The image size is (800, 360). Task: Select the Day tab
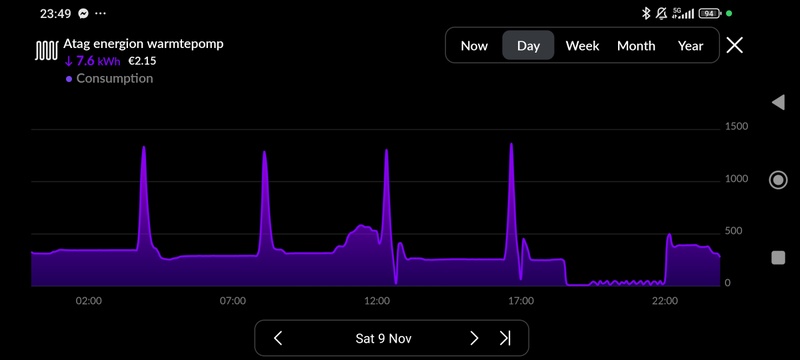pyautogui.click(x=528, y=45)
